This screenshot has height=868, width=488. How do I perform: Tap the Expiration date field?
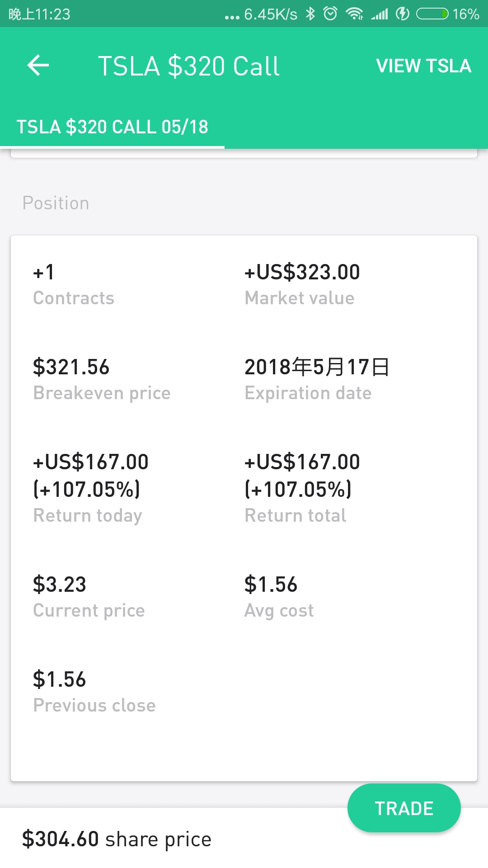[x=317, y=367]
